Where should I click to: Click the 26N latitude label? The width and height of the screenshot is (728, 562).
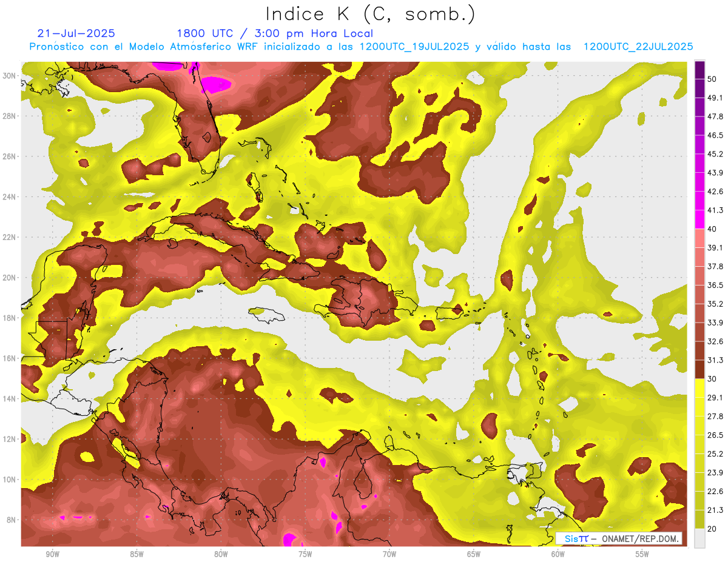9,156
